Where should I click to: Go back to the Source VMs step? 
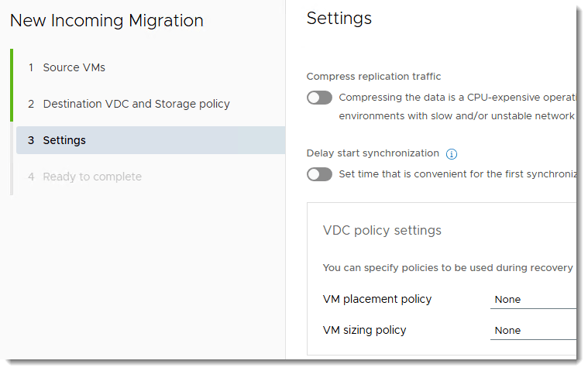[74, 67]
